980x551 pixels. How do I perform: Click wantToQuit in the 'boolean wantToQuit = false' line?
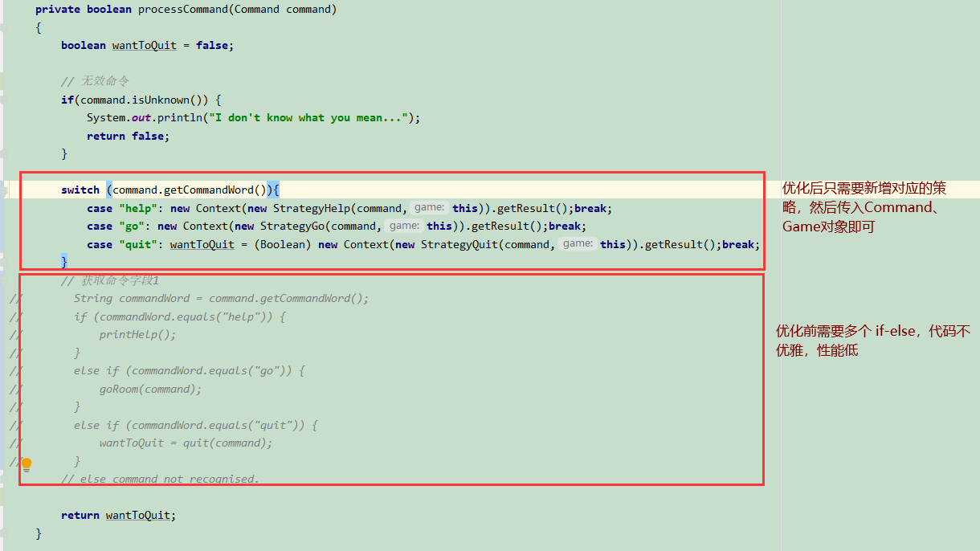(144, 46)
